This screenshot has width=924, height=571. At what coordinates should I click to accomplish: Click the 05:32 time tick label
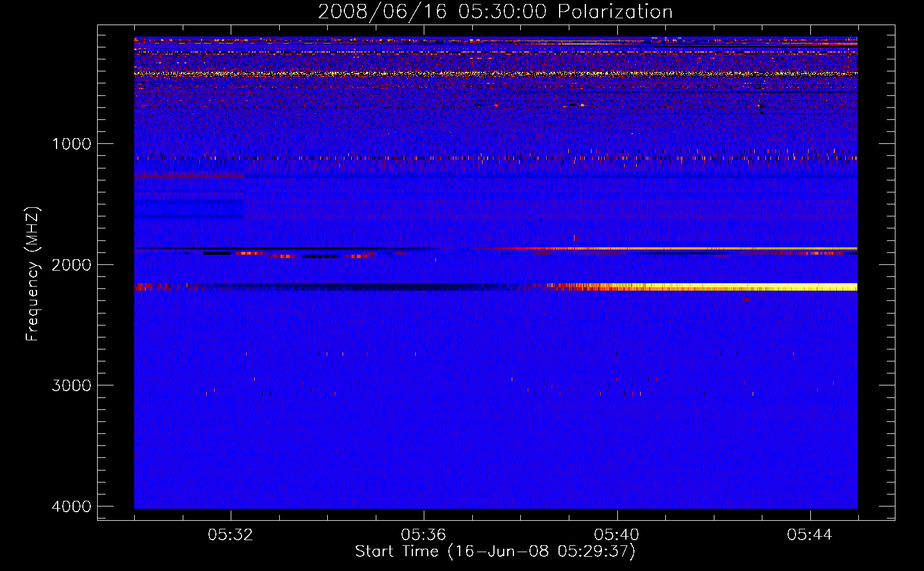tap(230, 535)
